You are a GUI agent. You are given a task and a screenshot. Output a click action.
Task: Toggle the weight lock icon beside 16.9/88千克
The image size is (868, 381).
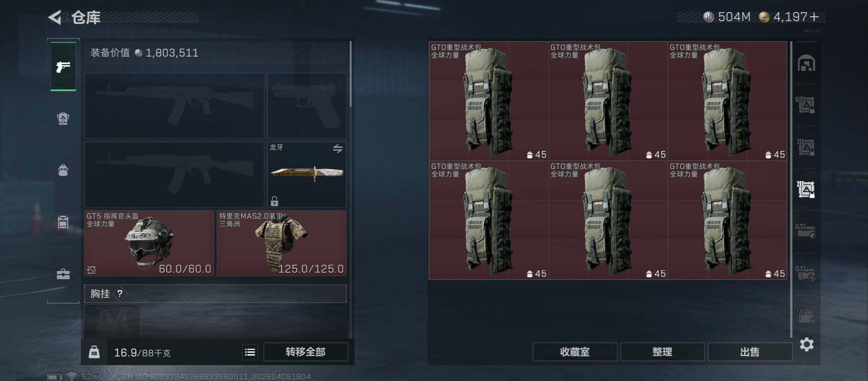pos(94,352)
